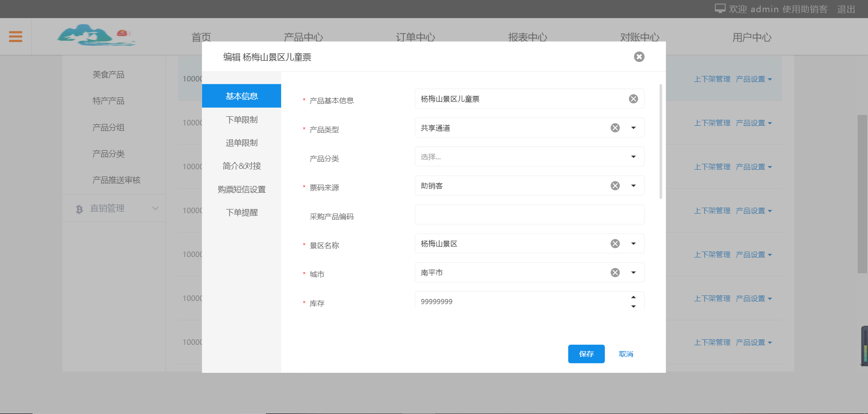The height and width of the screenshot is (414, 868).
Task: Click the 保存 button
Action: [586, 354]
